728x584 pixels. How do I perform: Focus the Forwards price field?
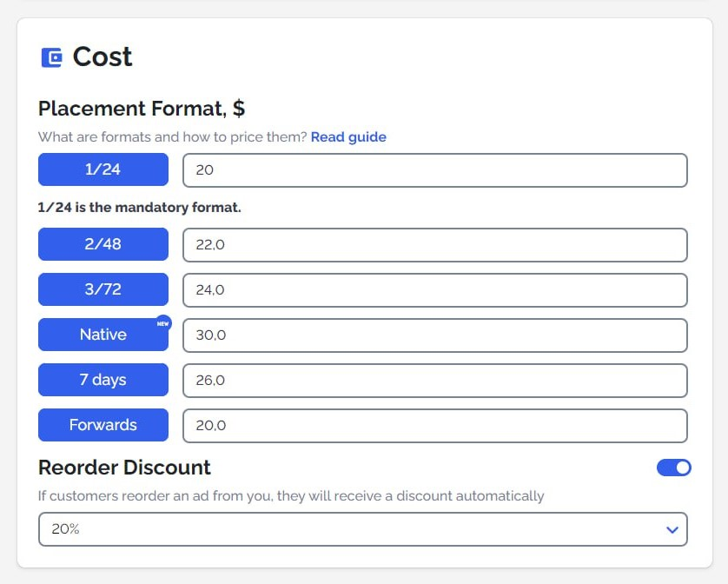[435, 425]
